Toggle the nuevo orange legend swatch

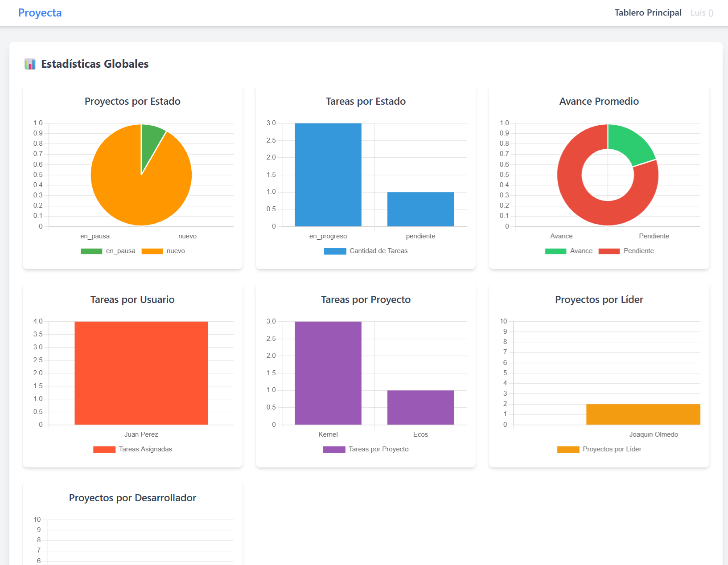pyautogui.click(x=152, y=251)
